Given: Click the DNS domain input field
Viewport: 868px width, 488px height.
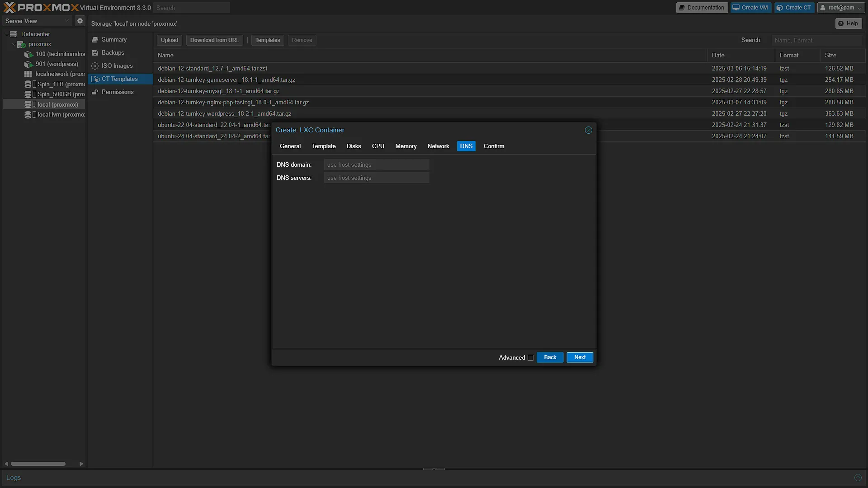Looking at the screenshot, I should [377, 165].
